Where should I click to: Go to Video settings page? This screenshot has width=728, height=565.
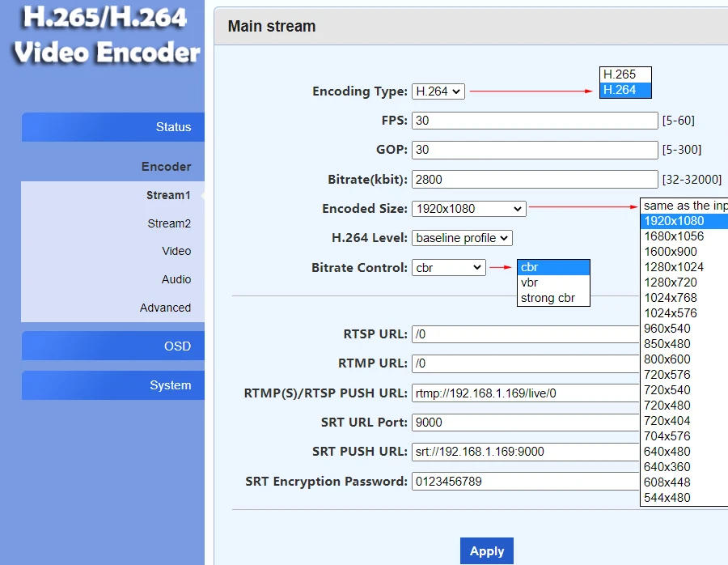click(x=176, y=251)
